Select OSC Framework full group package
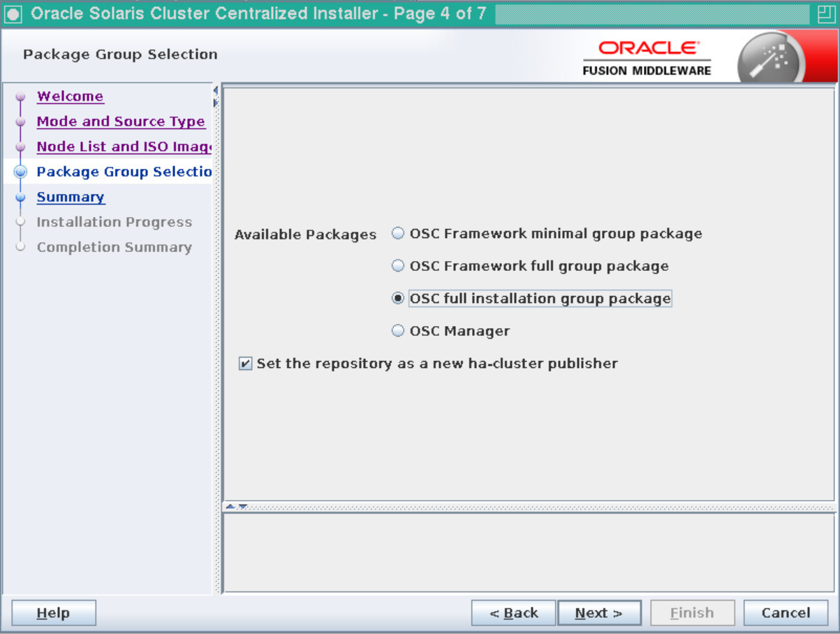The height and width of the screenshot is (634, 840). point(398,266)
